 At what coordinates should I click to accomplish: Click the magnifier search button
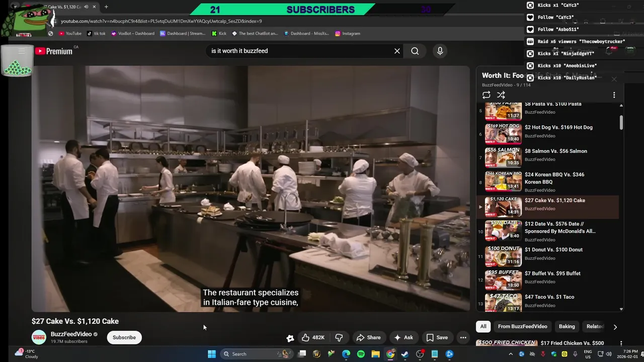[x=415, y=51]
